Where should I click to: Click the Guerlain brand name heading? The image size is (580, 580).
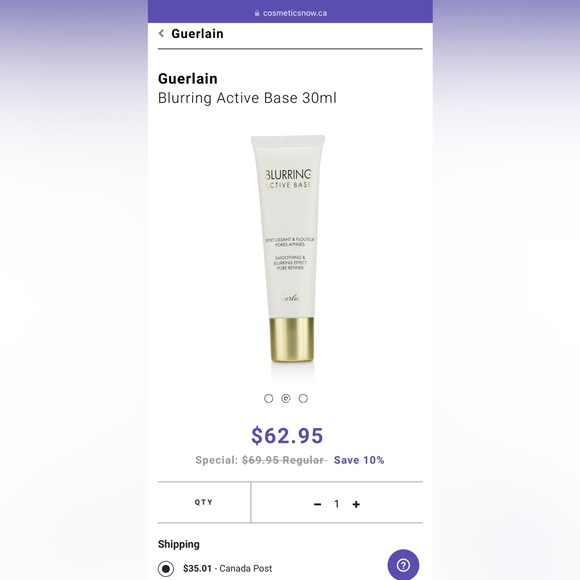pos(188,79)
